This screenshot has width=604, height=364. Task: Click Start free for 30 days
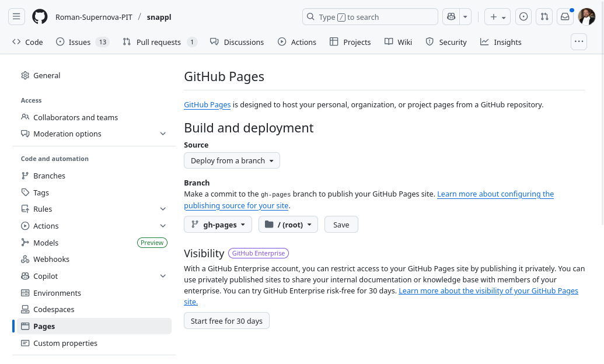click(226, 321)
